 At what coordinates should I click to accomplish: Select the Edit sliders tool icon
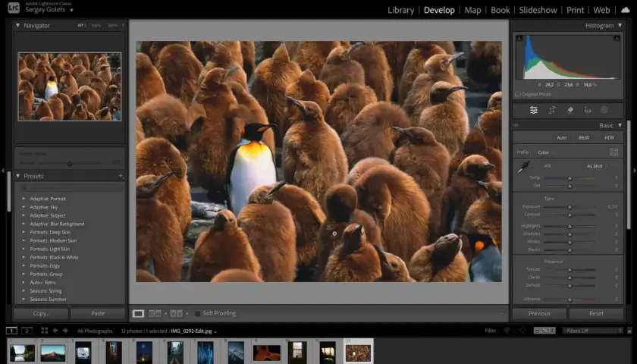point(533,110)
